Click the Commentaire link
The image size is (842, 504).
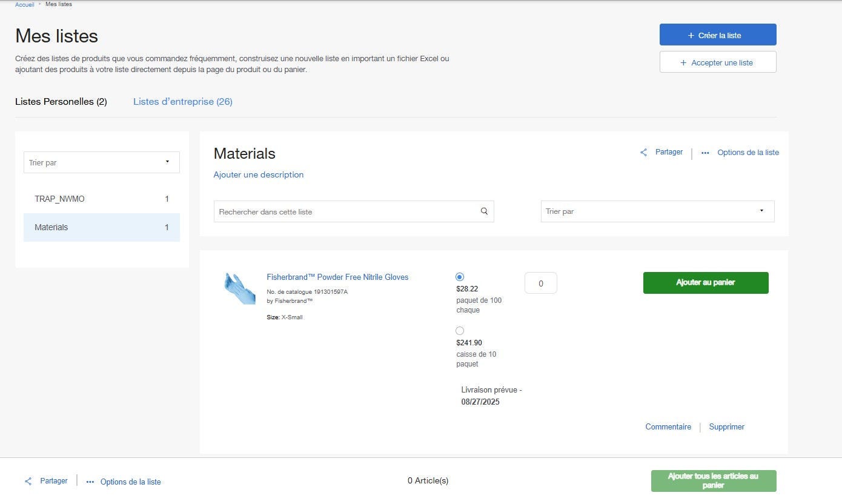point(668,427)
